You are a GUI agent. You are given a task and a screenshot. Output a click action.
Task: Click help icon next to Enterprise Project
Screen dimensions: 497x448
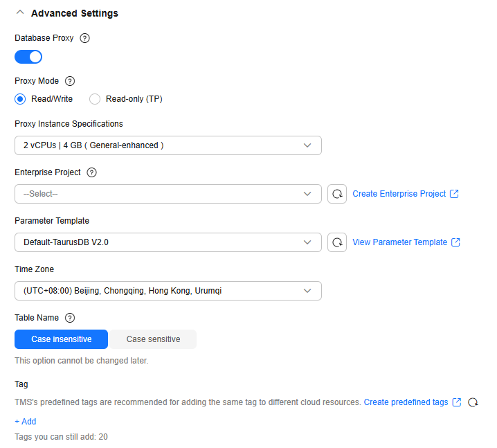click(91, 172)
